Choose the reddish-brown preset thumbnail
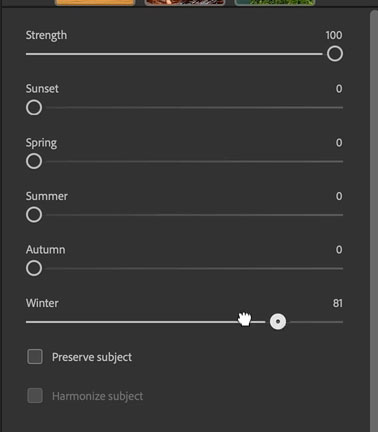The height and width of the screenshot is (432, 378). pos(185,3)
